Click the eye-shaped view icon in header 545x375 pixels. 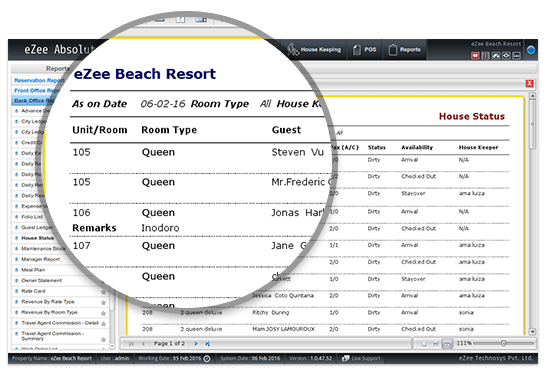[506, 56]
